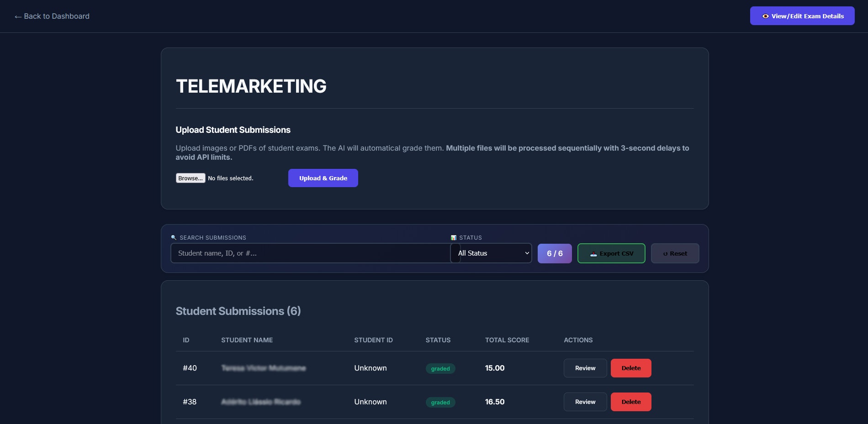Go back to Dashboard link
Screen dimensions: 868x424
point(52,16)
